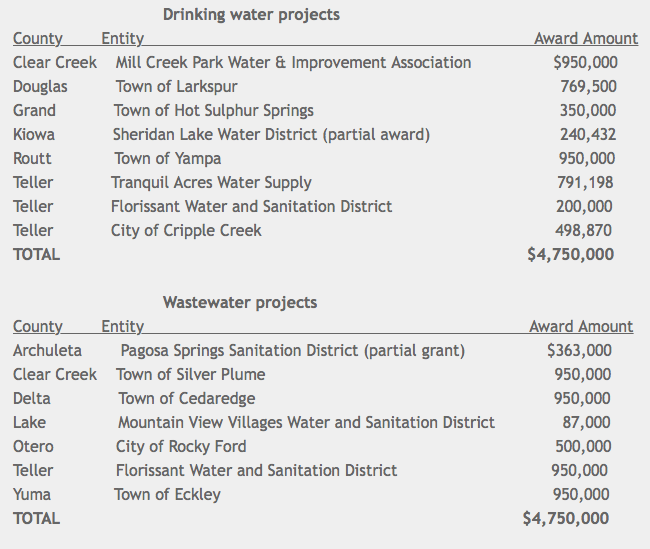Select the 240,432 award amount
The width and height of the screenshot is (650, 549).
588,135
